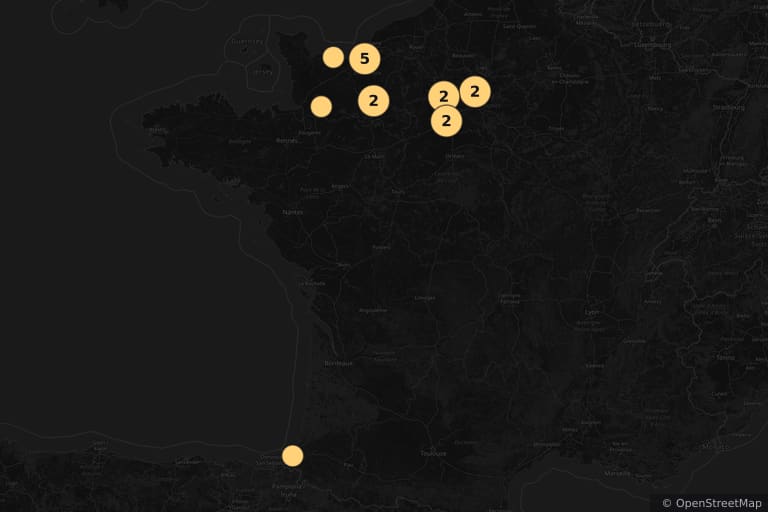Screen dimensions: 768x512
Task: Select the lone marker on the southwest coast near Spain
Action: (x=292, y=456)
